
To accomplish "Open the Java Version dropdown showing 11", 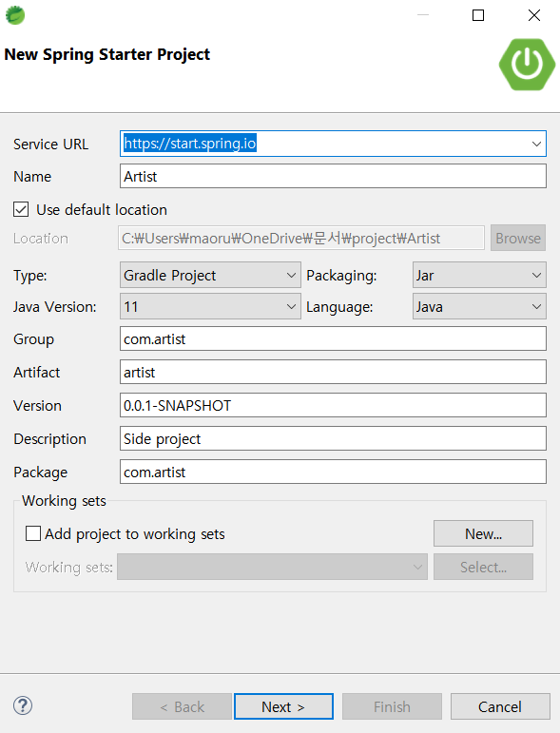I will pyautogui.click(x=210, y=306).
